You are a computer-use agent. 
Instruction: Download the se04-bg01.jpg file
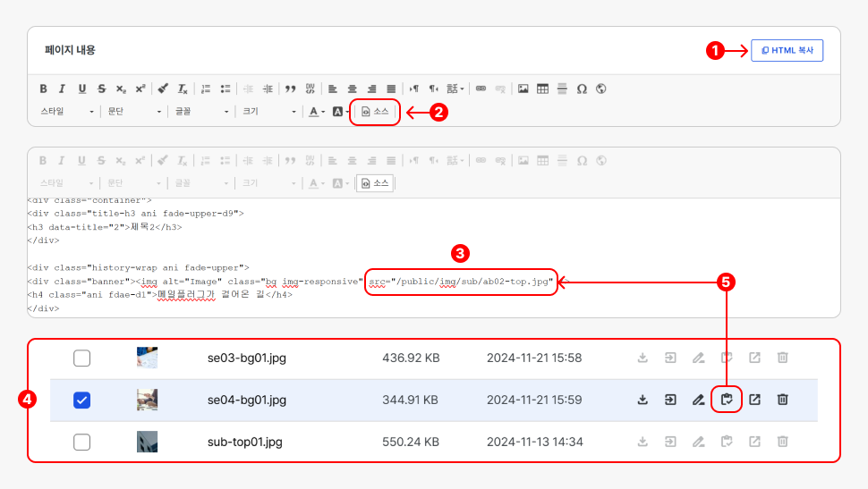642,400
